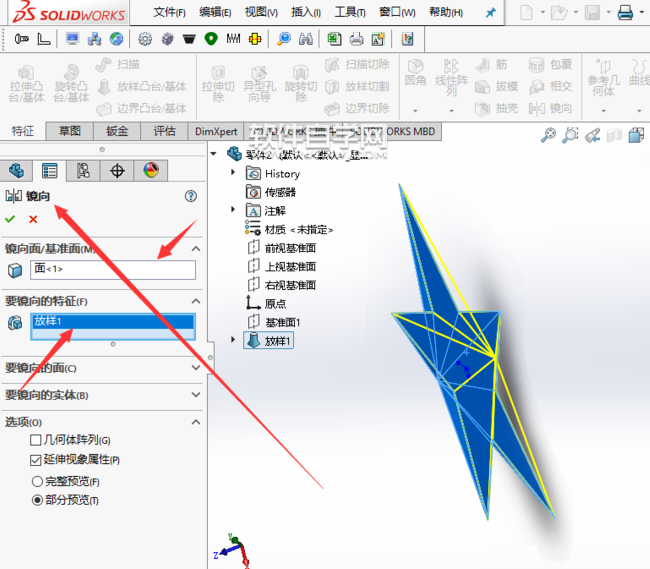Click the binoculars search icon
The width and height of the screenshot is (650, 569).
pyautogui.click(x=306, y=39)
